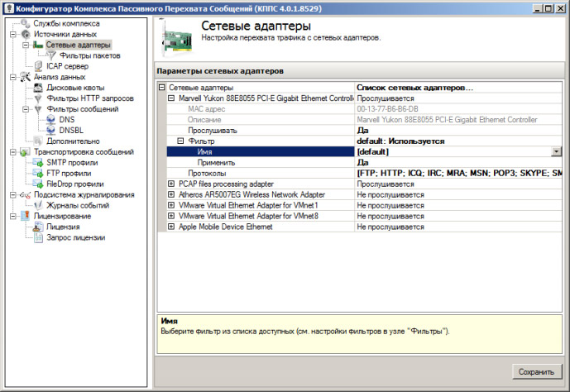Expand Atheros AR5007EG Wireless Network Adapter
The height and width of the screenshot is (392, 570).
click(x=171, y=195)
